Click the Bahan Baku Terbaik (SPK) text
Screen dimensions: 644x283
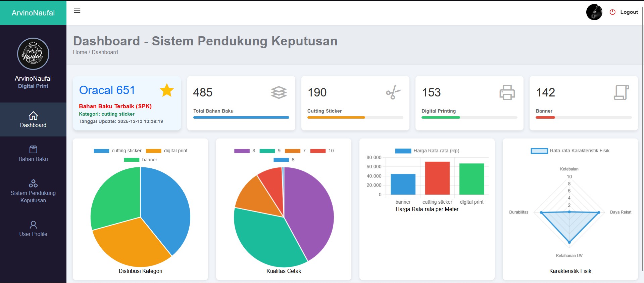(115, 106)
